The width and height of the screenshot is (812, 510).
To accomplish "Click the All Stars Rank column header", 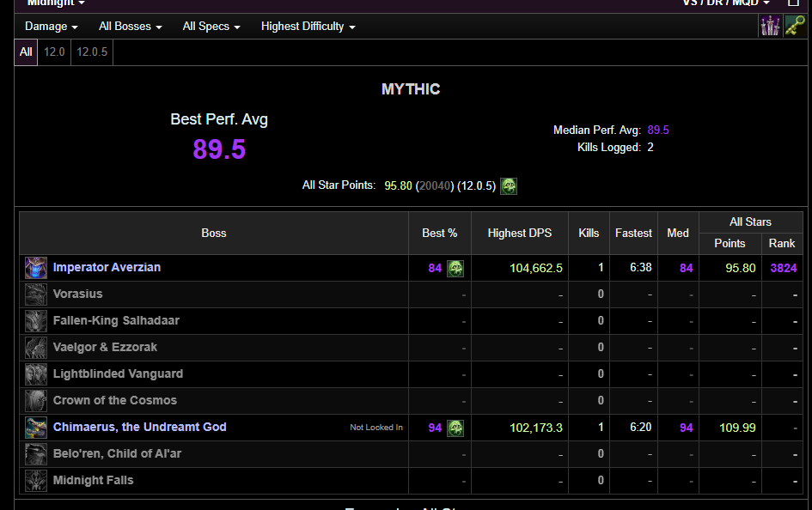I will pyautogui.click(x=782, y=244).
